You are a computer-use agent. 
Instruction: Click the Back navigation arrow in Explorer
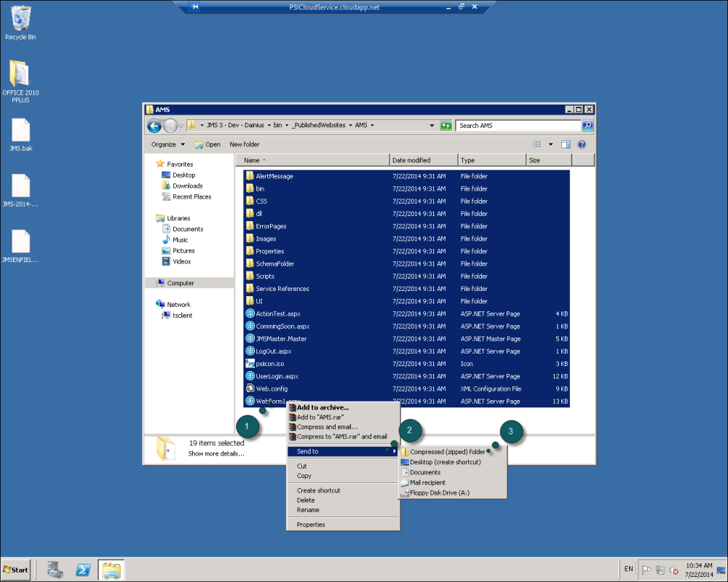point(154,126)
